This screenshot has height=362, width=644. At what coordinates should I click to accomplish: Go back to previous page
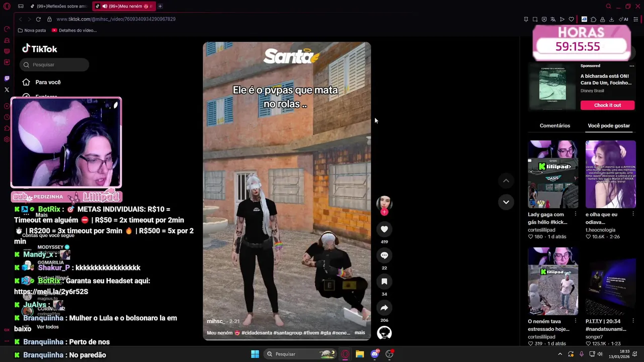(x=20, y=19)
